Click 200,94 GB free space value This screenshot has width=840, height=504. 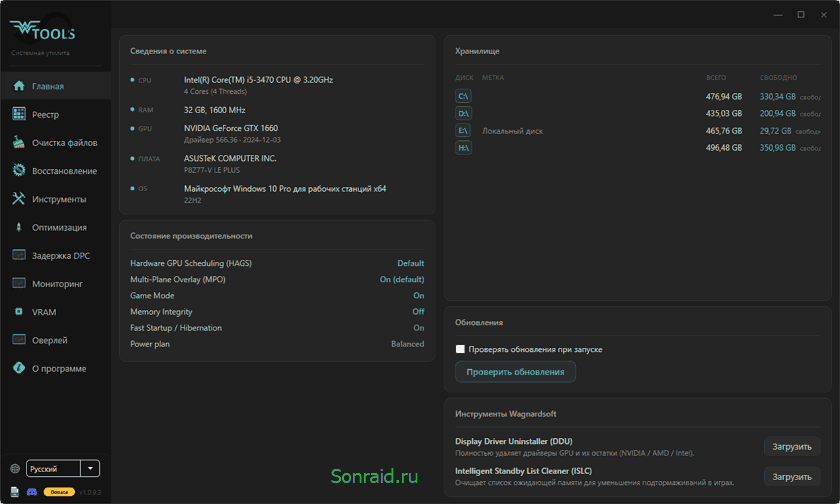[777, 114]
